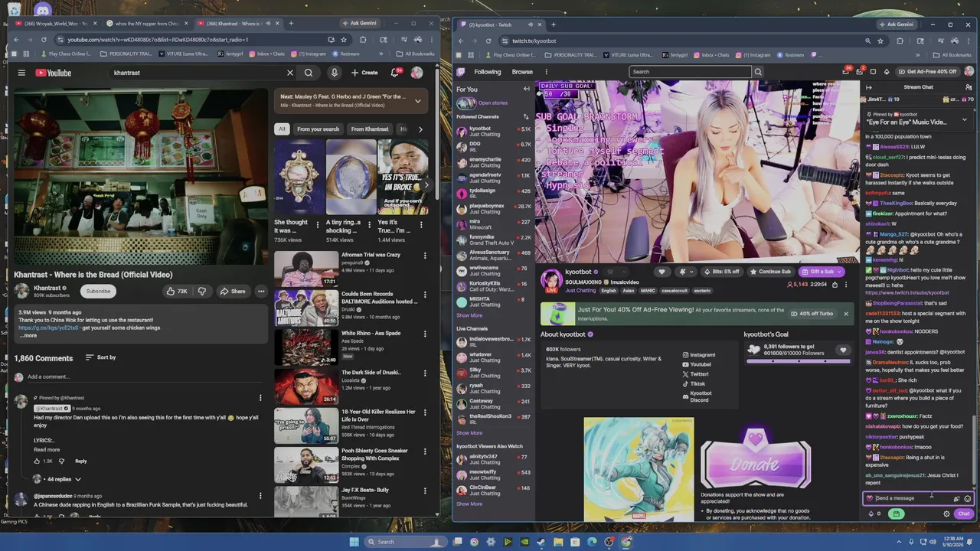Collapse the Twitch For You sidebar
Viewport: 980px width, 551px height.
pos(526,89)
